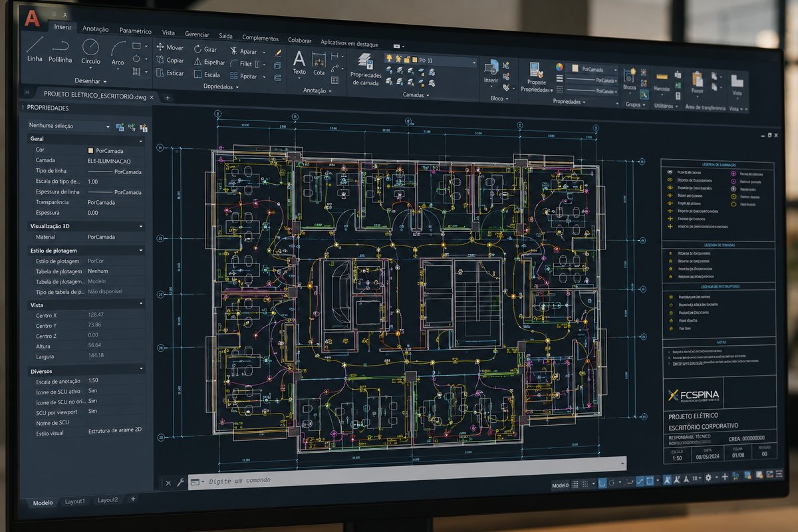Click the Cor swatch in properties palette
The height and width of the screenshot is (532, 798).
[x=90, y=150]
